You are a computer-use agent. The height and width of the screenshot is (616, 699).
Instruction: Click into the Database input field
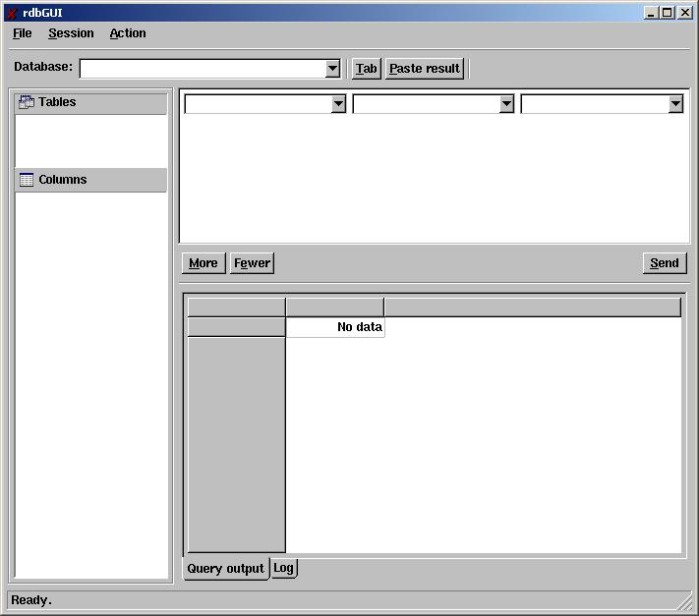point(202,69)
